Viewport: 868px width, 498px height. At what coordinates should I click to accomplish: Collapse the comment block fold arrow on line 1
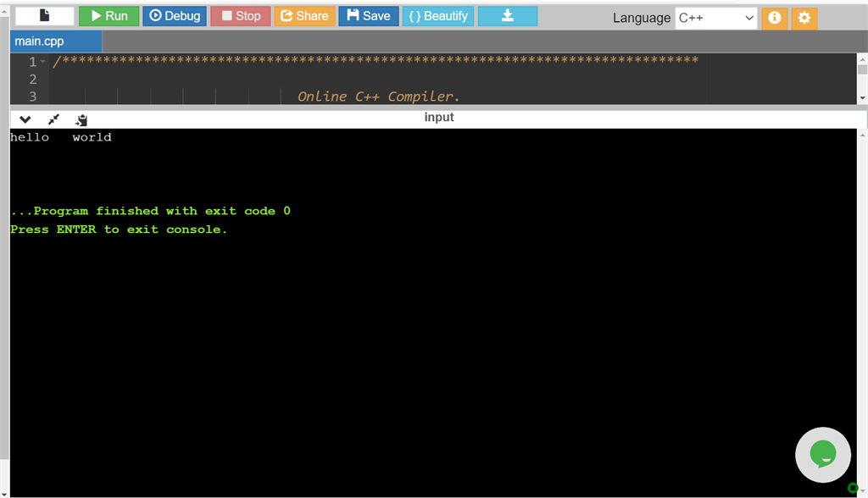point(41,60)
